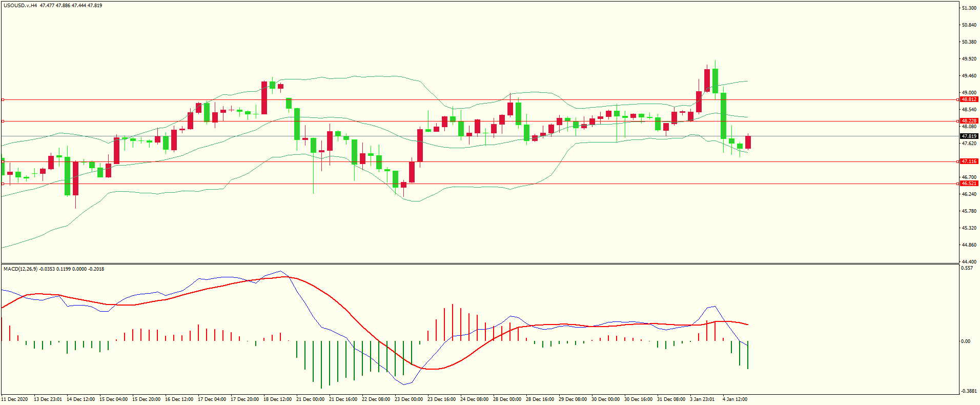Click the left anchor handle of the 48.228 line
Screen dimensions: 980x405
coord(3,121)
